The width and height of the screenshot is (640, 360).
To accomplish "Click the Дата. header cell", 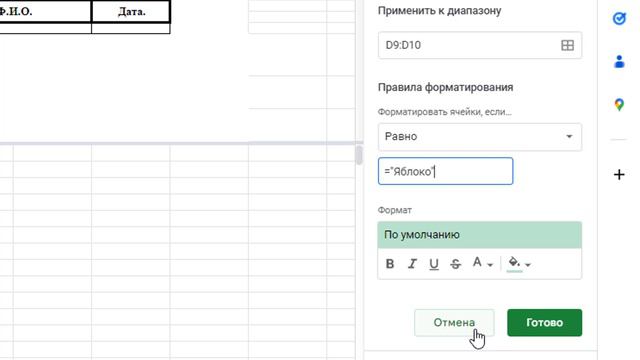I will point(131,11).
